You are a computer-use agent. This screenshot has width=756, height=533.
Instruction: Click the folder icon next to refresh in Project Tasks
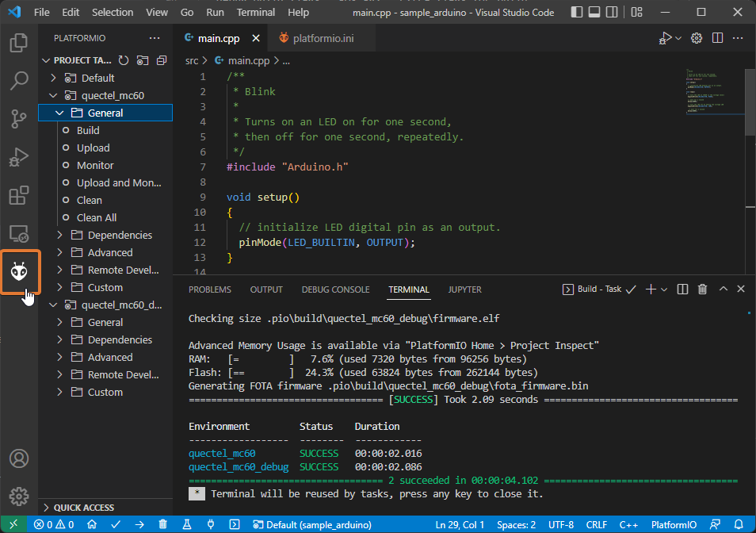pos(142,60)
